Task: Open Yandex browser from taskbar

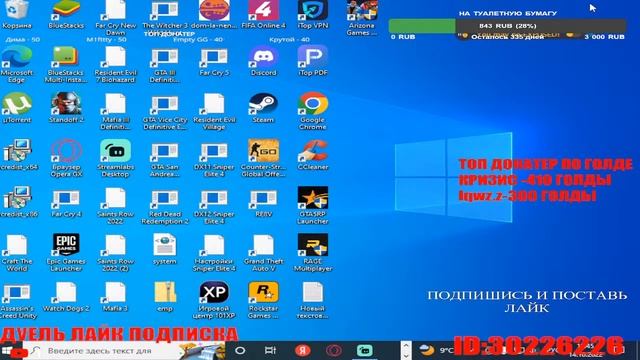Action: click(x=302, y=350)
